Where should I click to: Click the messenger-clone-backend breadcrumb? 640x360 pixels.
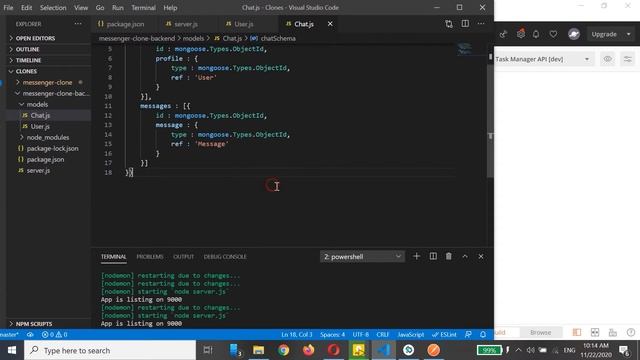coord(137,38)
